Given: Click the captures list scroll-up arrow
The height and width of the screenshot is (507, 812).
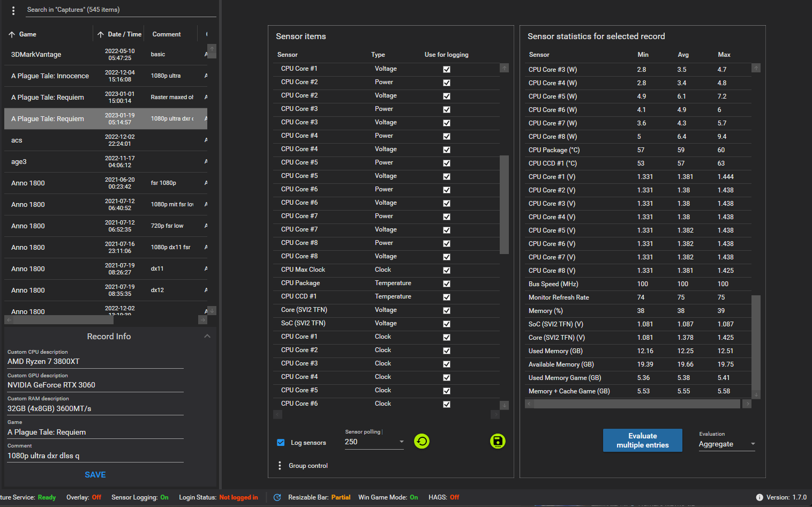Looking at the screenshot, I should pyautogui.click(x=212, y=49).
